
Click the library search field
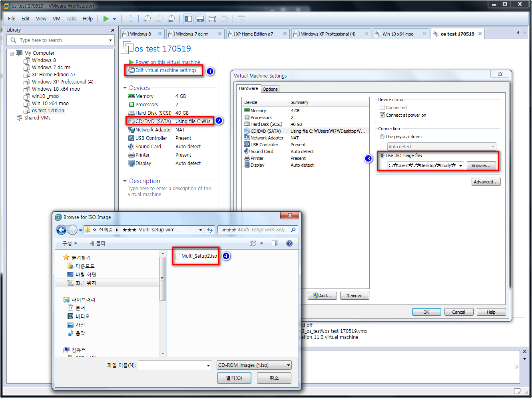(60, 40)
